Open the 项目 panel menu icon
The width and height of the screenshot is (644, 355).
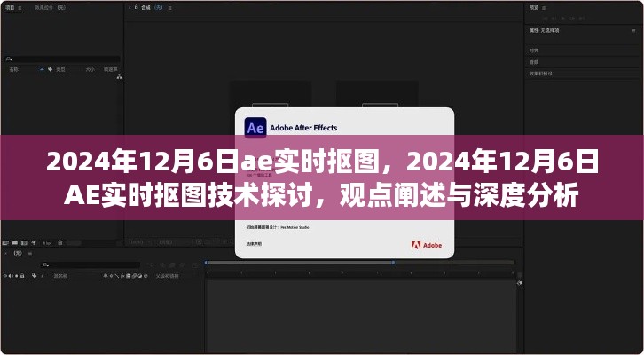20,8
